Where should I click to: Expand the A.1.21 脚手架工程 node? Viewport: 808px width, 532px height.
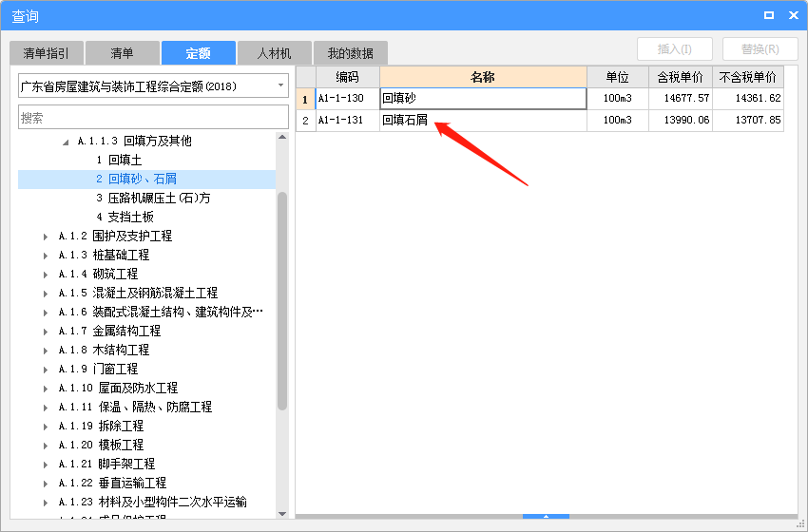point(46,465)
